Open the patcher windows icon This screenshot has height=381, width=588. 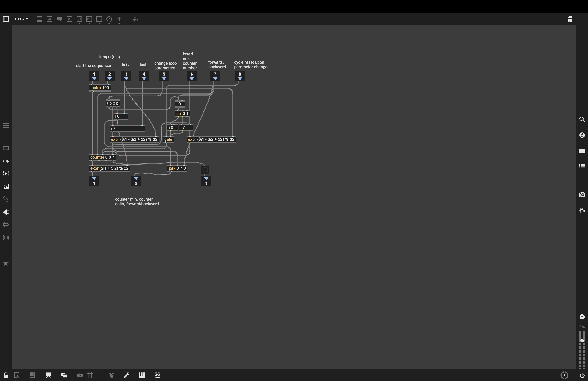(x=64, y=375)
